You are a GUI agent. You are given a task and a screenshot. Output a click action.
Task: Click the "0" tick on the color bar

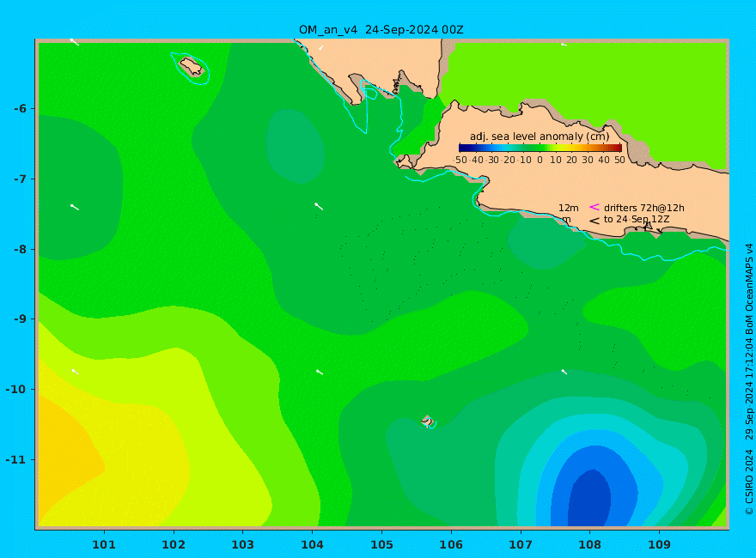coord(540,160)
